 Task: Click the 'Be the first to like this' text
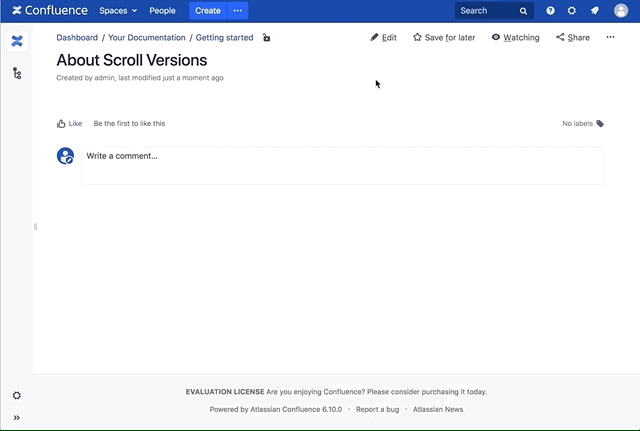click(x=129, y=123)
